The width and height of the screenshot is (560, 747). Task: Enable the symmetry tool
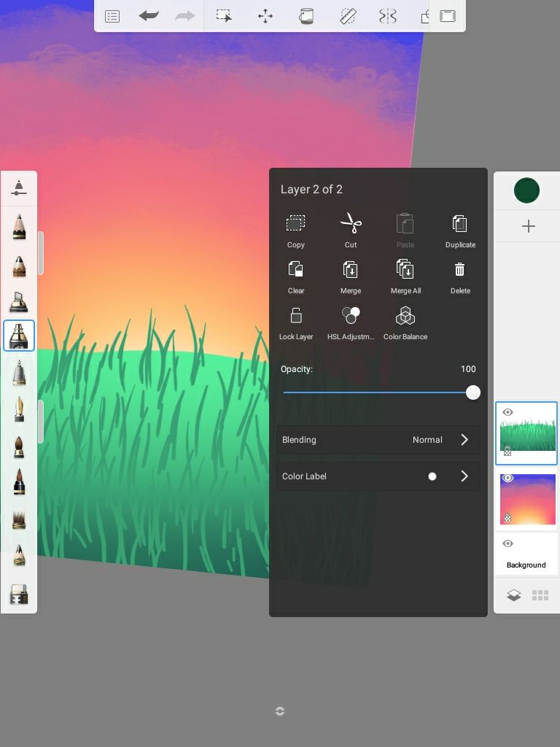point(388,16)
